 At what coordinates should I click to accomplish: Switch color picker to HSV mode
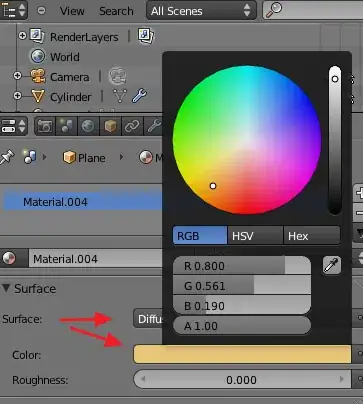click(x=255, y=236)
